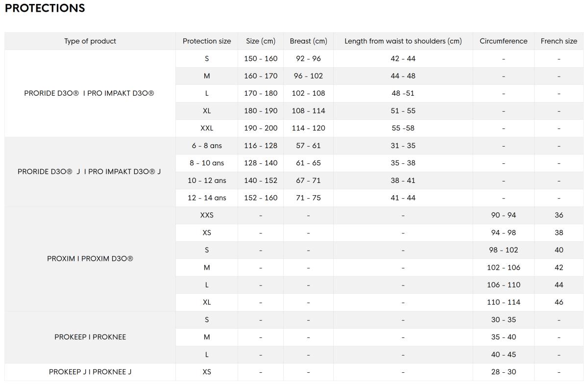
Task: Click 'Length from waist to shoulders (cm)' header
Action: click(x=403, y=41)
